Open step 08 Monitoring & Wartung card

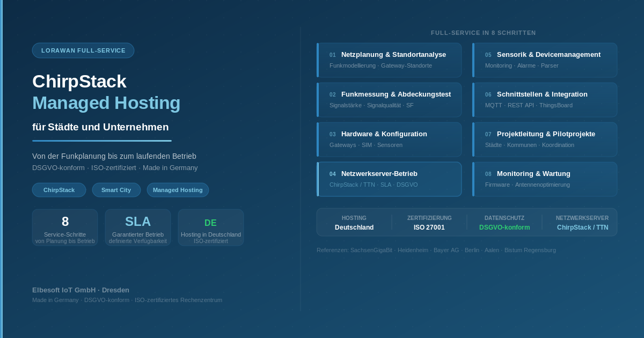pos(545,179)
